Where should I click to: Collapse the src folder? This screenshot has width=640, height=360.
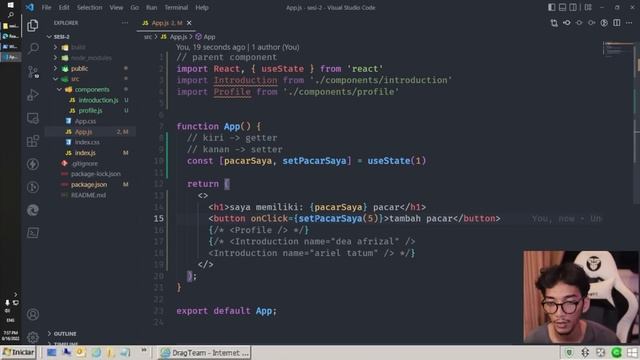(x=75, y=79)
